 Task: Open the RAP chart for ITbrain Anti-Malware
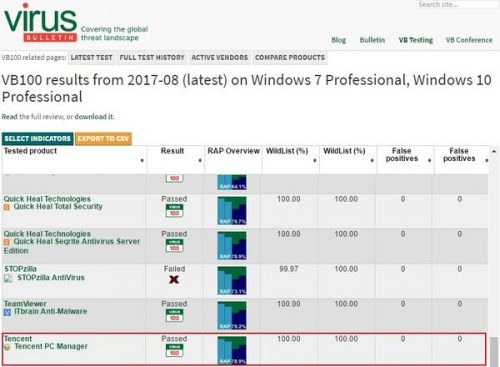(x=232, y=315)
